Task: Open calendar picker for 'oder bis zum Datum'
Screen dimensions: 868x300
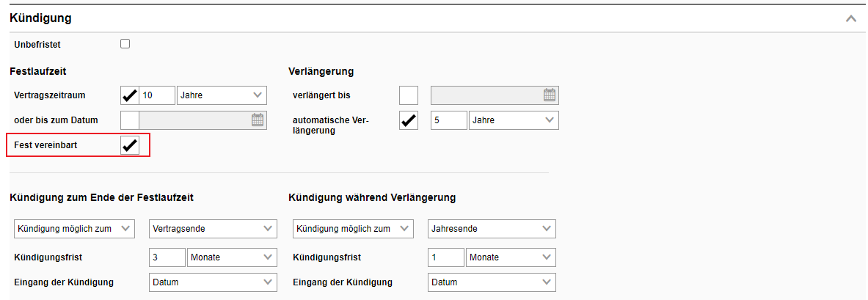Action: click(257, 120)
